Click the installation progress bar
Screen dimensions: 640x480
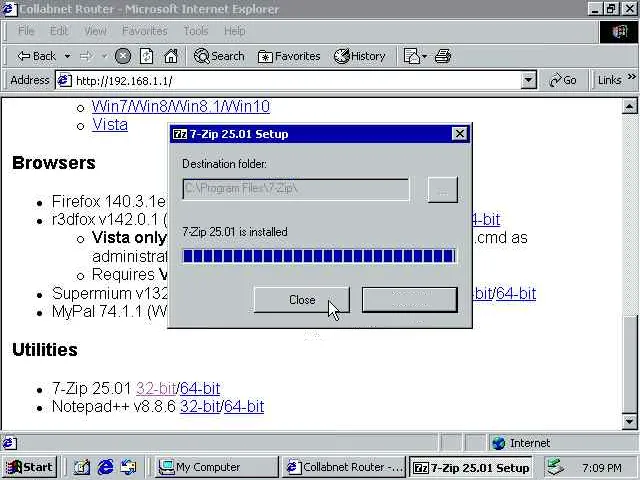pos(319,256)
